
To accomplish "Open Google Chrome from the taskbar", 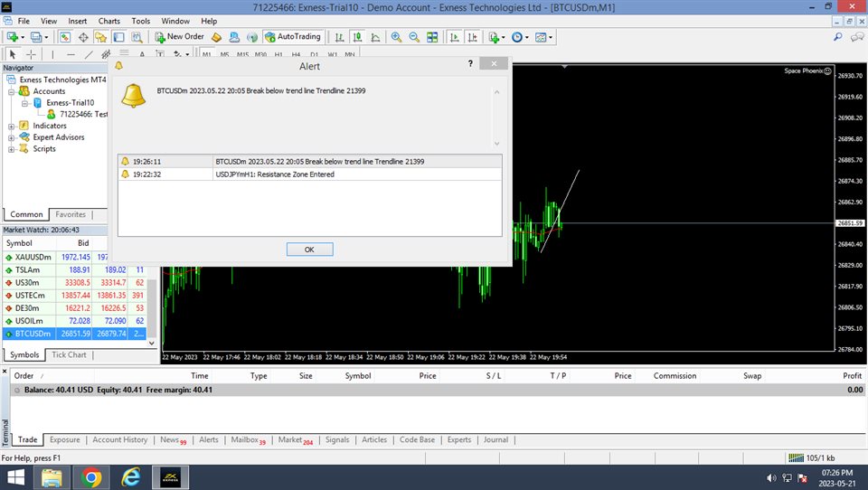I will pos(91,477).
